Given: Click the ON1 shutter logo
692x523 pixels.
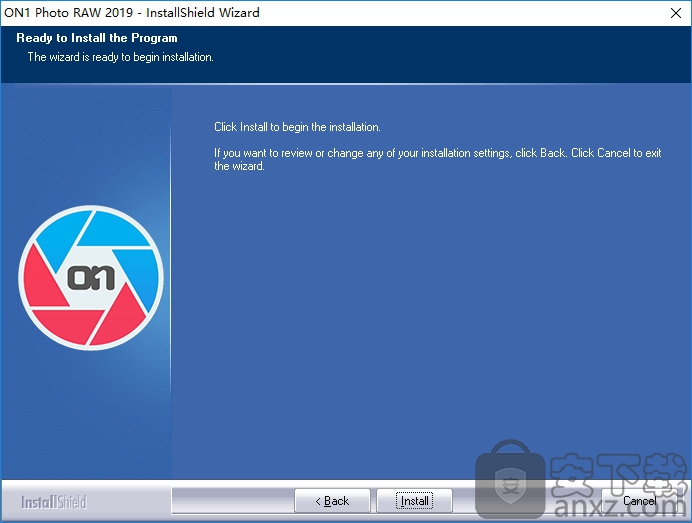Looking at the screenshot, I should pos(91,278).
